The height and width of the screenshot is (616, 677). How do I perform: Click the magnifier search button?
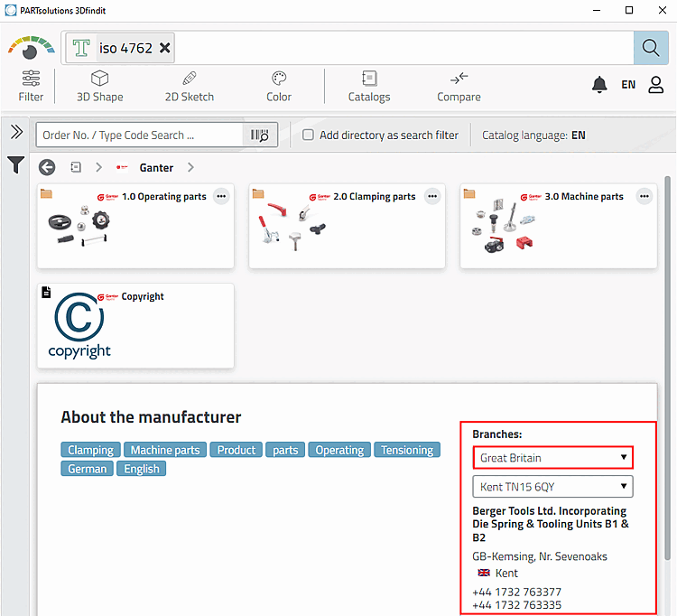[x=651, y=48]
